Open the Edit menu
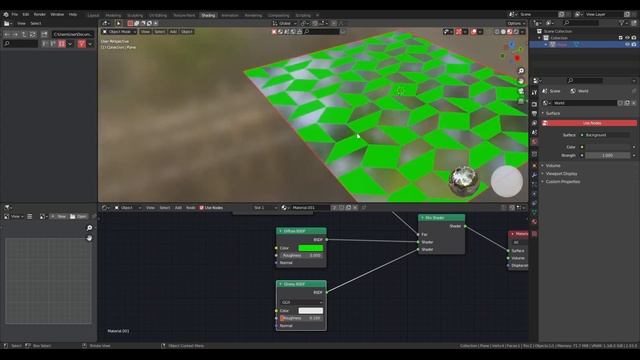This screenshot has height=360, width=640. pyautogui.click(x=25, y=14)
